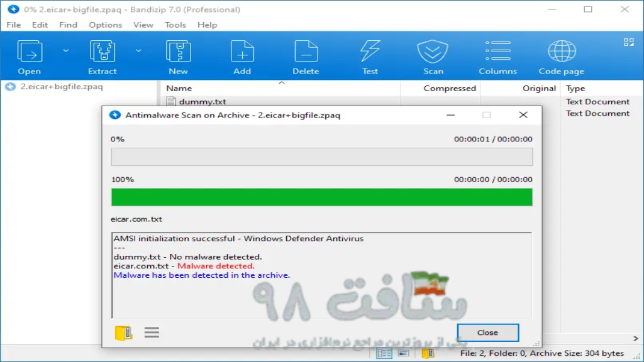Click the toolbar layout grid icon
Viewport: 644px width, 362px height.
click(x=628, y=42)
